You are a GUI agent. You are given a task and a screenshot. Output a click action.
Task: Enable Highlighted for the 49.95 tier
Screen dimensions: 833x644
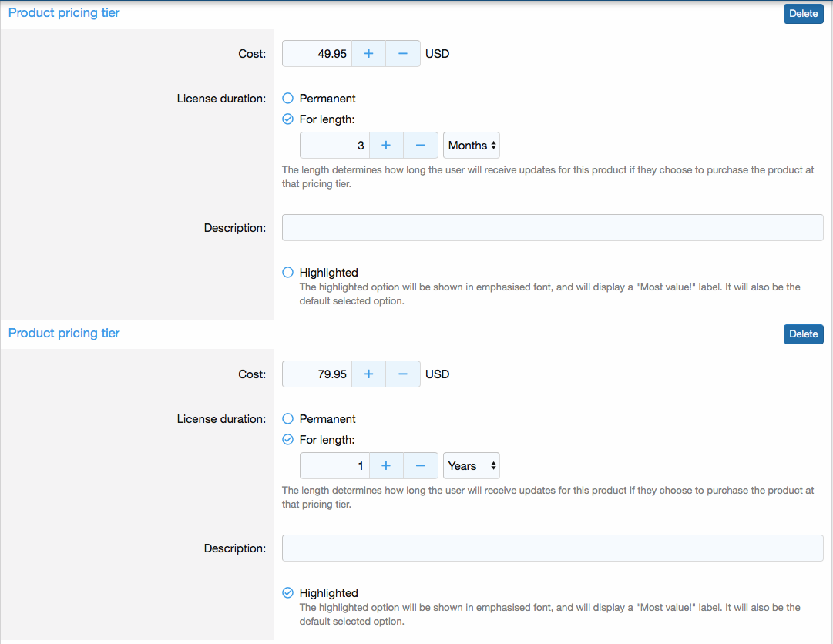(288, 273)
